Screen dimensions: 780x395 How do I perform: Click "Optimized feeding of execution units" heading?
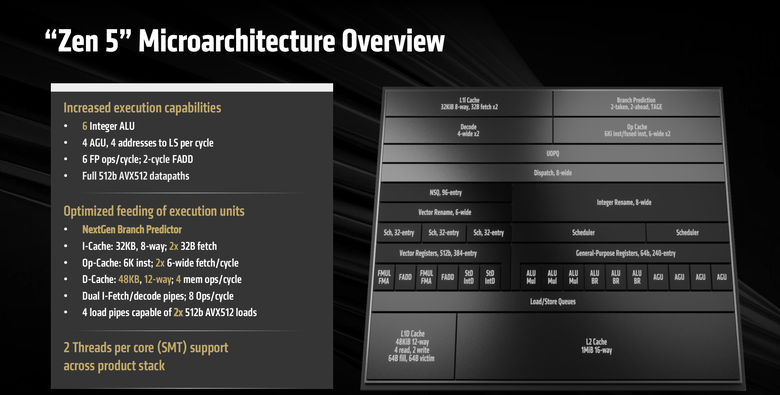pos(154,211)
